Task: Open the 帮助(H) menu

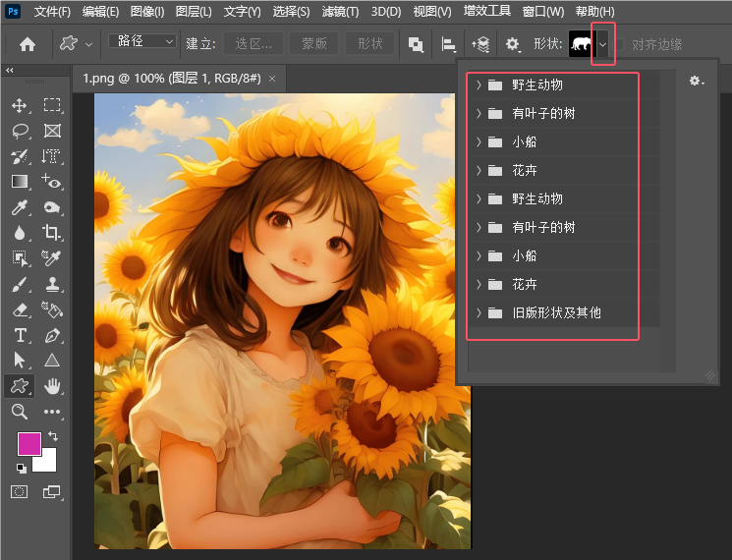Action: pos(594,11)
